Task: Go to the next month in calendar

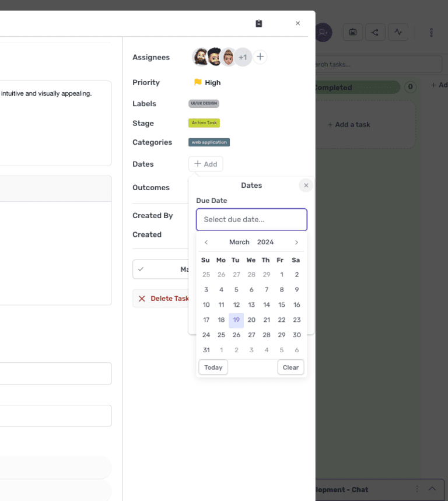Action: 296,242
